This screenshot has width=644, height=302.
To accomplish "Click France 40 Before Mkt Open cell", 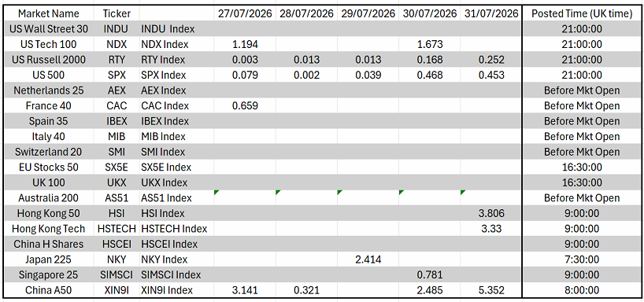I will (582, 106).
